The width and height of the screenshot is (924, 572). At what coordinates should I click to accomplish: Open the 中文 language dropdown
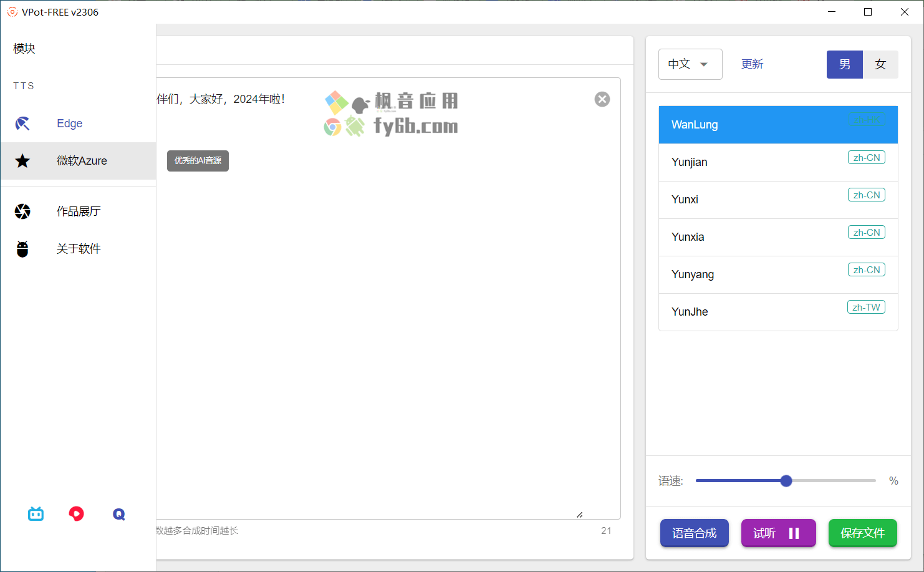tap(690, 64)
